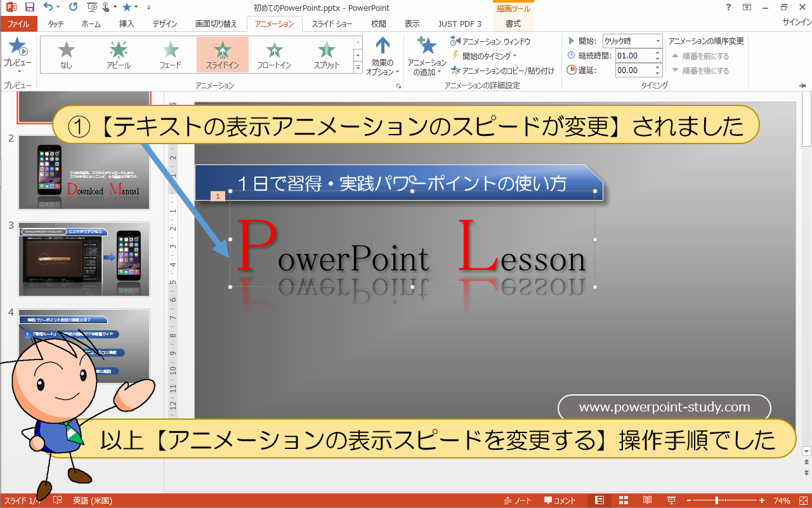Open the Help question mark icon

[x=727, y=8]
